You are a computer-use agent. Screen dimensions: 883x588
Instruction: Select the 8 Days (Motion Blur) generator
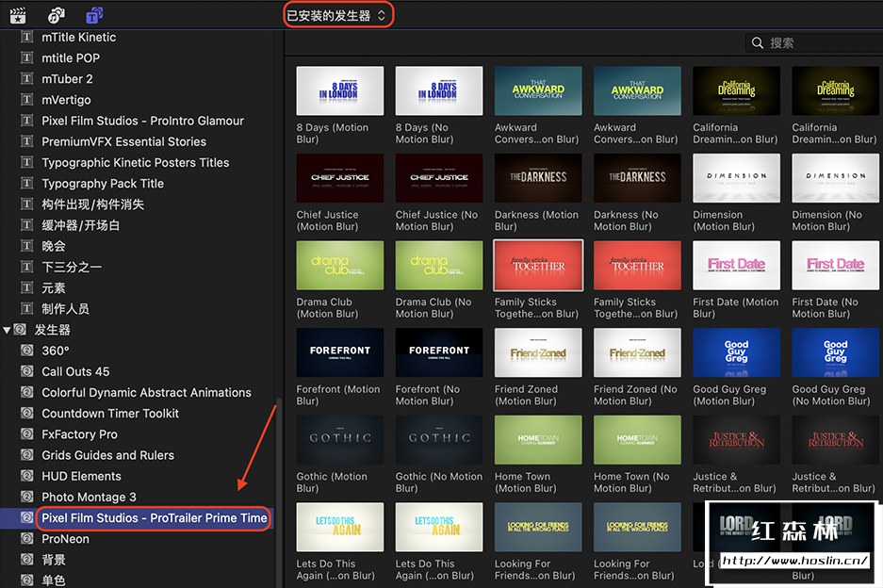[x=339, y=90]
